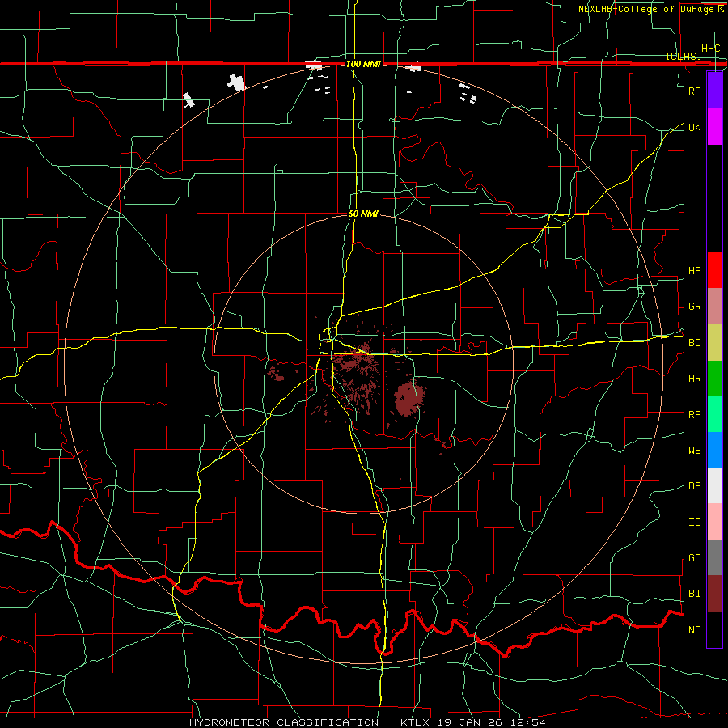728x728 pixels.
Task: Click the 50 NMI range ring label
Action: [x=363, y=214]
